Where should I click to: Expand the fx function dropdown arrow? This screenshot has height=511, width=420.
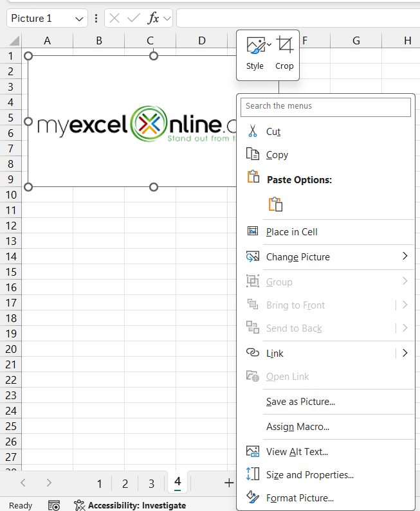167,19
